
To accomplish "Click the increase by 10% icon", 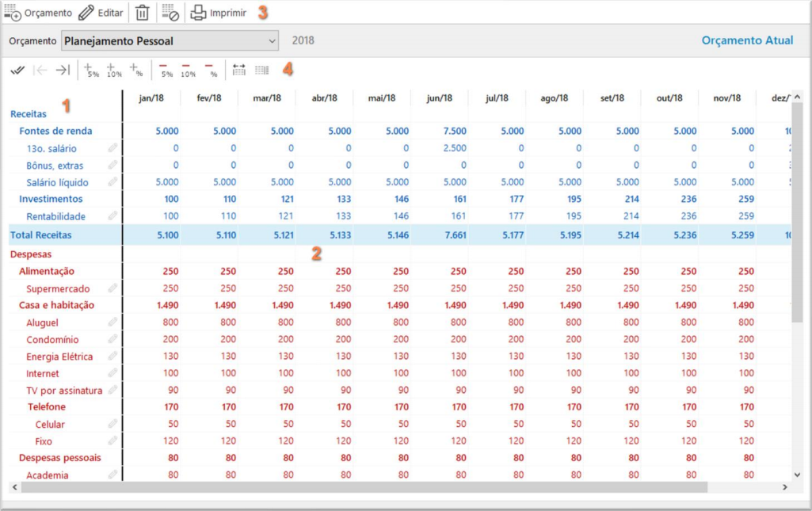I will pyautogui.click(x=114, y=71).
